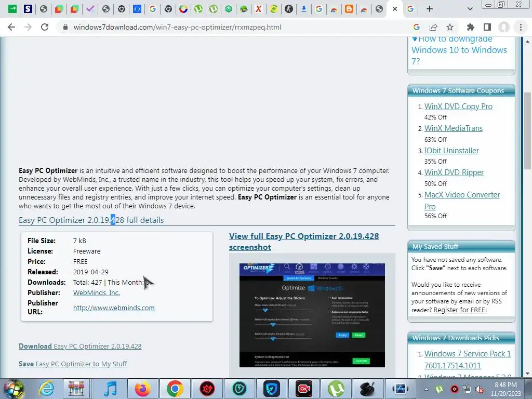This screenshot has height=399, width=532.
Task: Open the green shield taskbar app
Action: [x=239, y=389]
